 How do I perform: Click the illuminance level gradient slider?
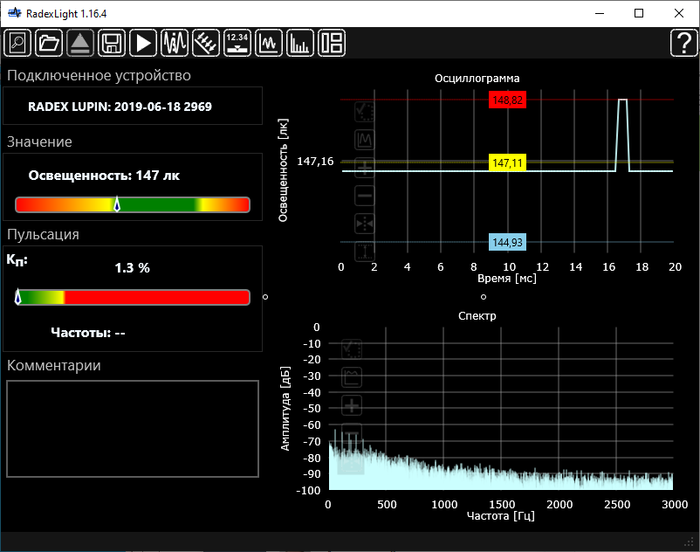132,204
